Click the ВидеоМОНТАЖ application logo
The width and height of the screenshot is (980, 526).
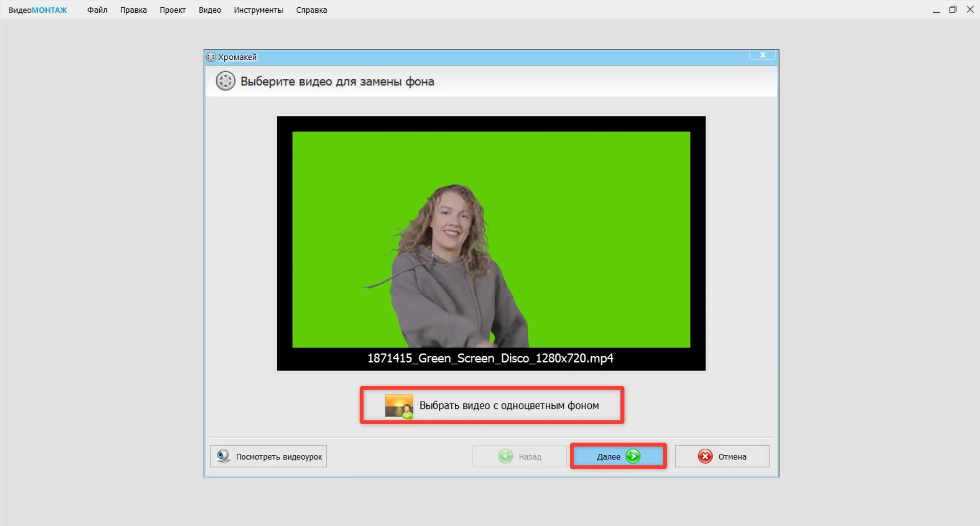(x=37, y=10)
